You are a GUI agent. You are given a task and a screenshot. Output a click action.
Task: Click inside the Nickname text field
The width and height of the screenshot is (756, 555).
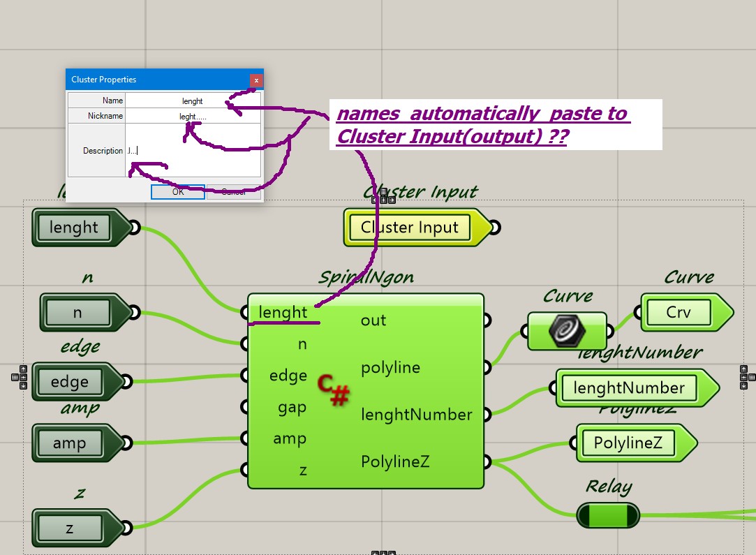192,116
